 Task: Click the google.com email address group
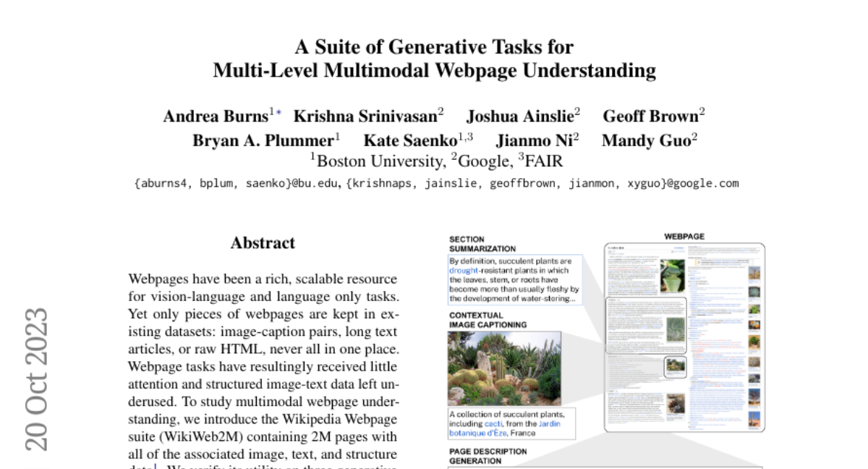[x=542, y=183]
